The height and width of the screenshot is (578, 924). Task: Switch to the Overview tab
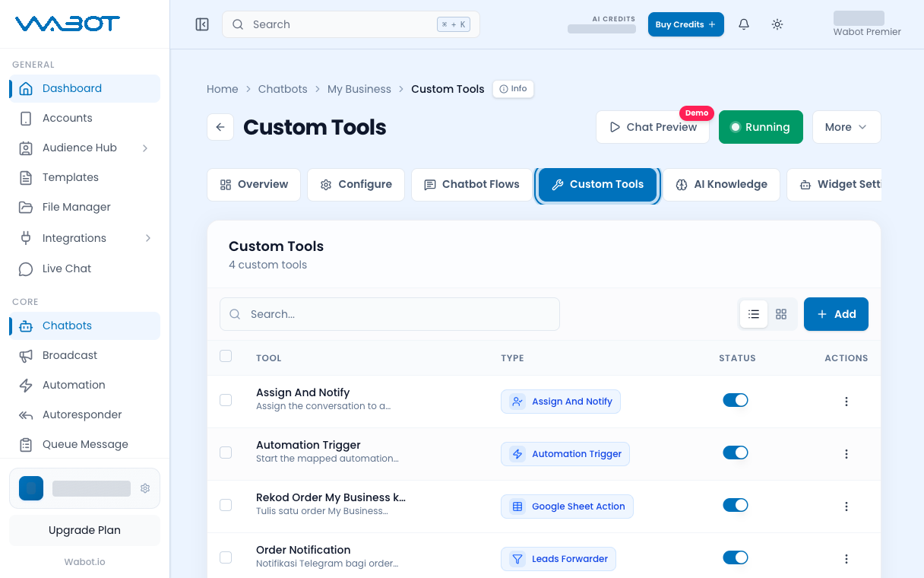coord(254,185)
